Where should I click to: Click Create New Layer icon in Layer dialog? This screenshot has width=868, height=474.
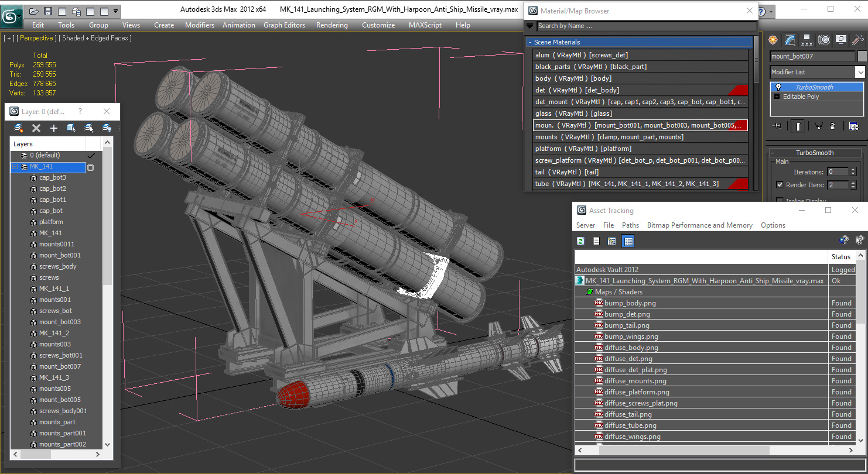(19, 128)
